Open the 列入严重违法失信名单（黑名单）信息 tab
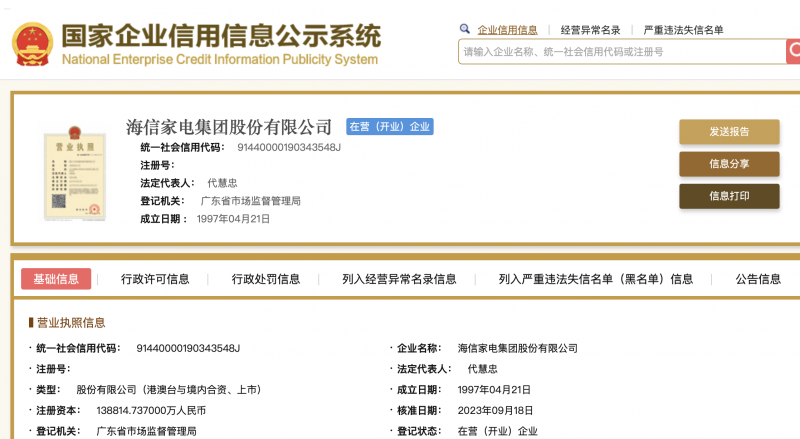 [595, 279]
